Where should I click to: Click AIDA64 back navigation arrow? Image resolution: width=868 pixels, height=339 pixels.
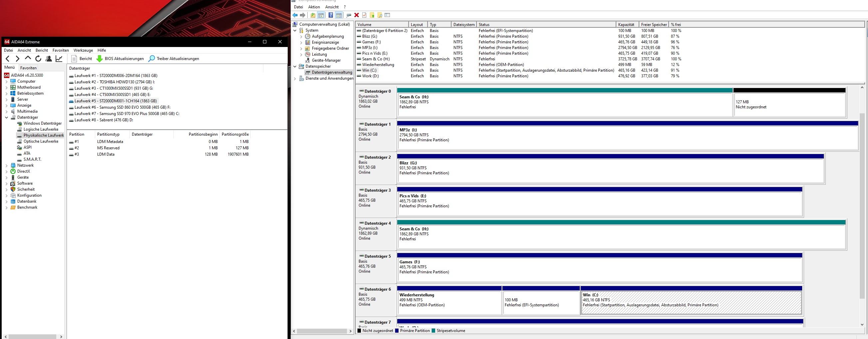click(x=8, y=59)
